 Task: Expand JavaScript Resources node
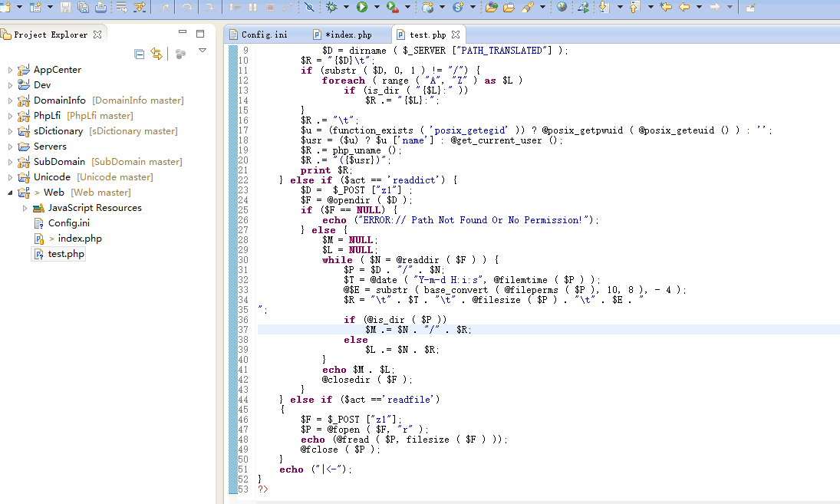(25, 209)
